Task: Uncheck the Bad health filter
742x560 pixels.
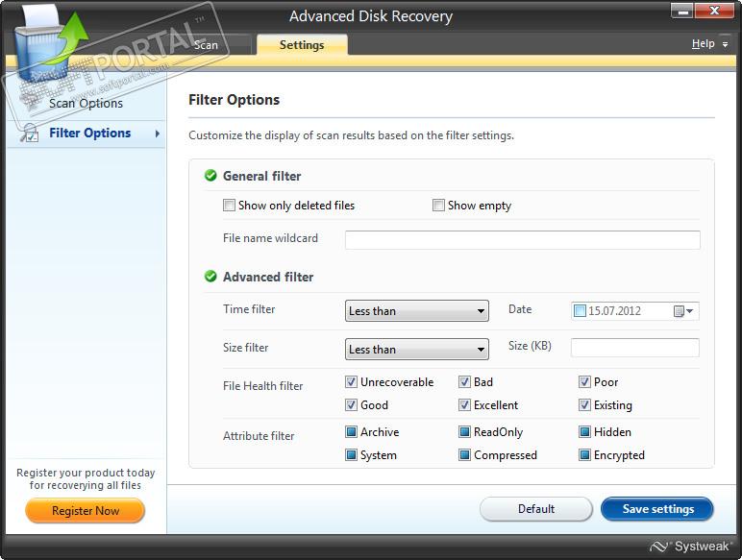Action: (464, 381)
